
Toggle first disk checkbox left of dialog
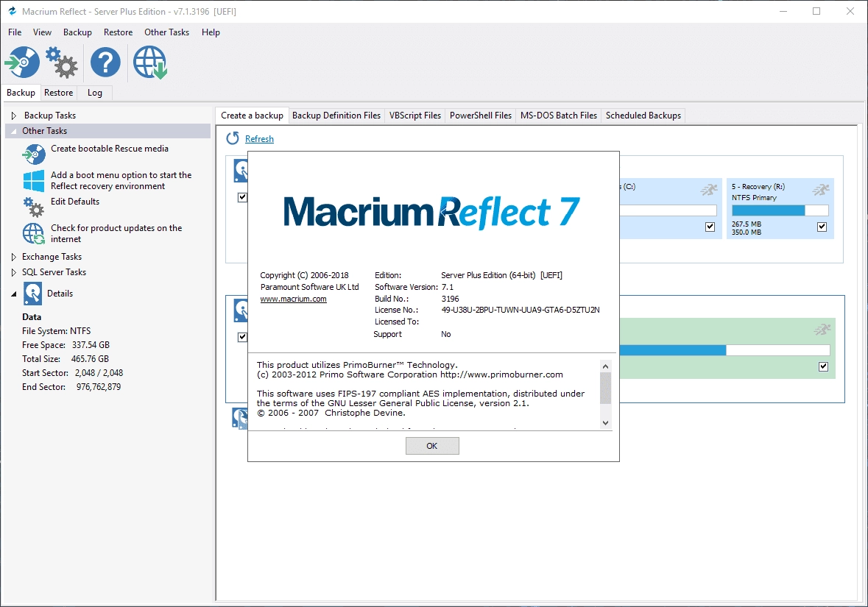[242, 197]
